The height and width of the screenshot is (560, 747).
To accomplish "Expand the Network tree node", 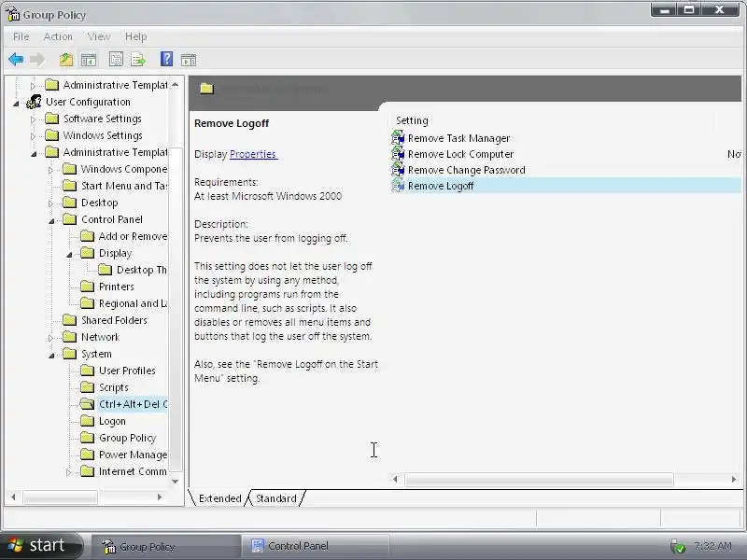I will click(50, 338).
